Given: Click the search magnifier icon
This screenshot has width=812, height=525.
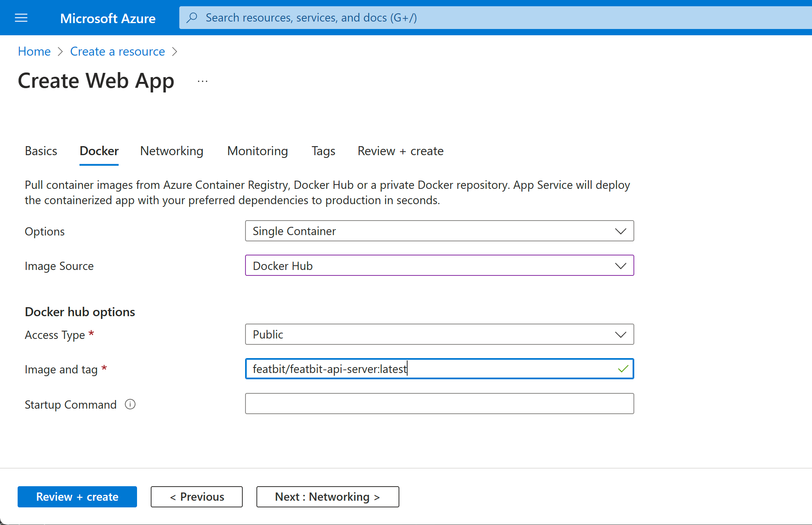Looking at the screenshot, I should point(192,18).
